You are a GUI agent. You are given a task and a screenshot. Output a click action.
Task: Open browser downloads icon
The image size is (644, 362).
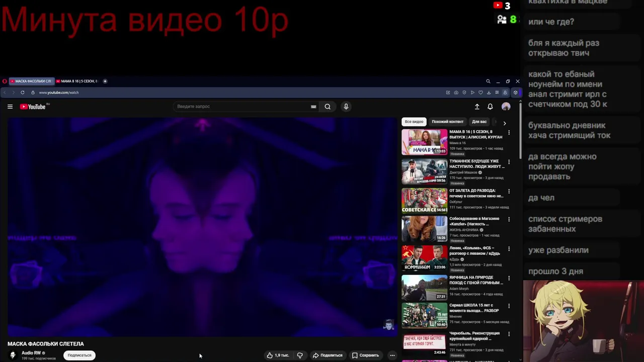click(x=489, y=93)
